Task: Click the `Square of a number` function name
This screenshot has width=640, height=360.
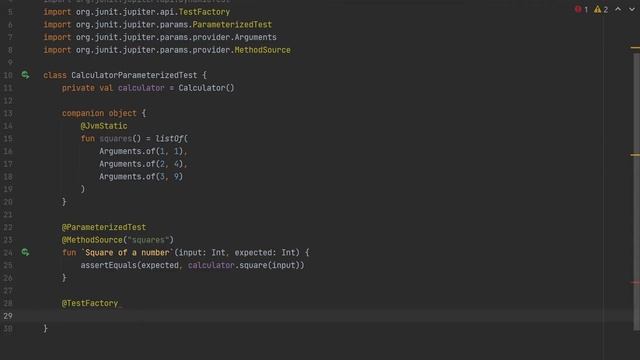Action: point(127,252)
